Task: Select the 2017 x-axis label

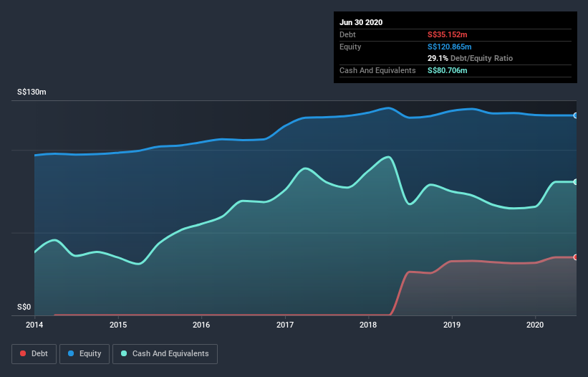Action: tap(285, 325)
